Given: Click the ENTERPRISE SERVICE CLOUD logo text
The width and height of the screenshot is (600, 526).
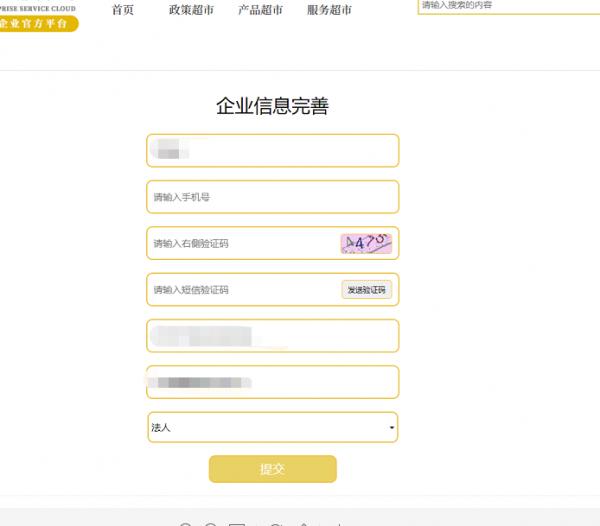Looking at the screenshot, I should (38, 8).
